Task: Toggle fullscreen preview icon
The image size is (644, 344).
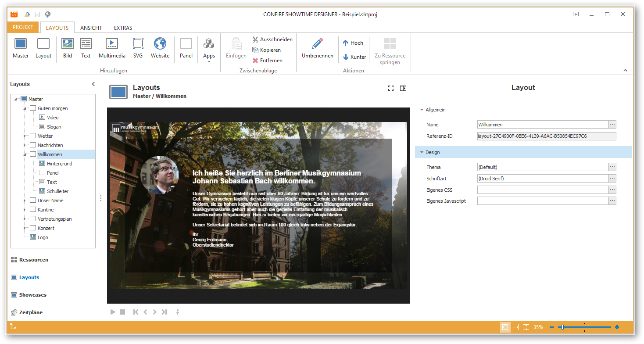Action: pyautogui.click(x=391, y=88)
